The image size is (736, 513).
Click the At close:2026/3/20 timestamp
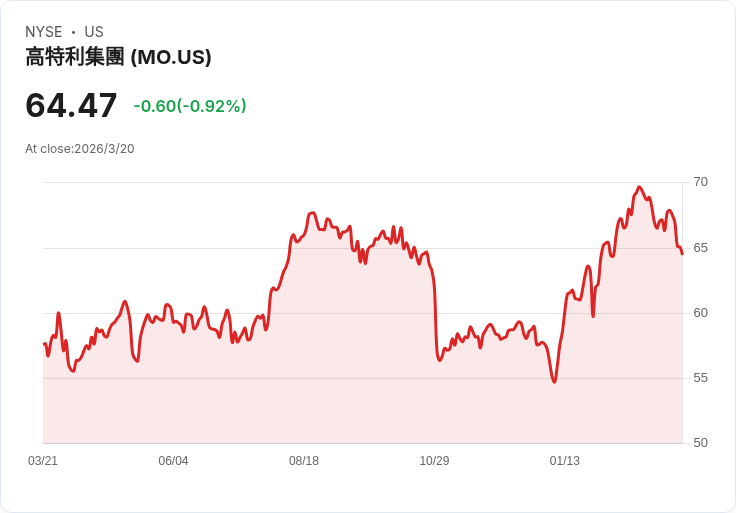point(80,149)
